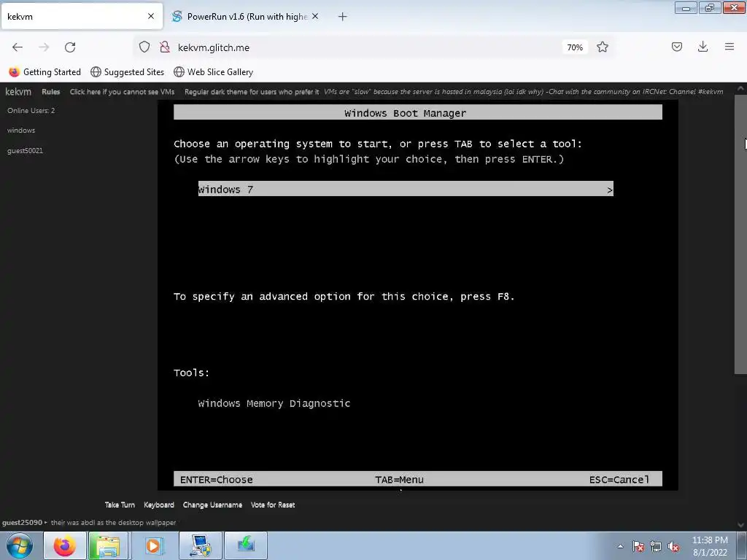The height and width of the screenshot is (560, 747).
Task: Close the kekvm tab
Action: click(151, 16)
